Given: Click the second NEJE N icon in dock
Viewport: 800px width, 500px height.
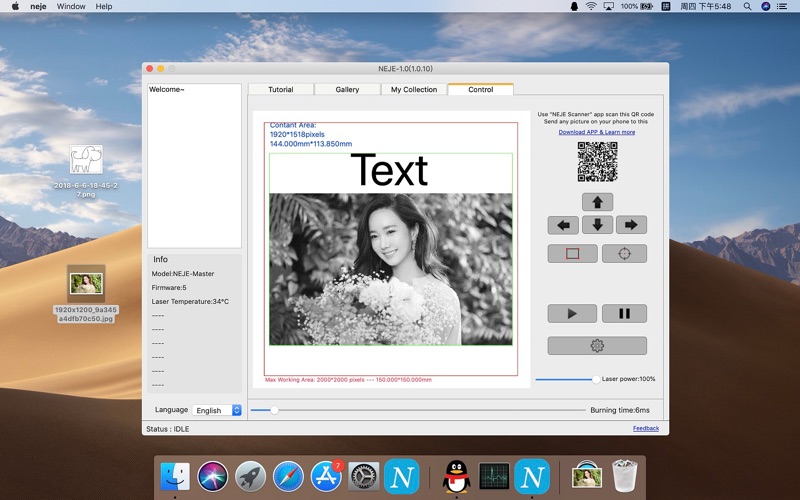Looking at the screenshot, I should click(532, 476).
